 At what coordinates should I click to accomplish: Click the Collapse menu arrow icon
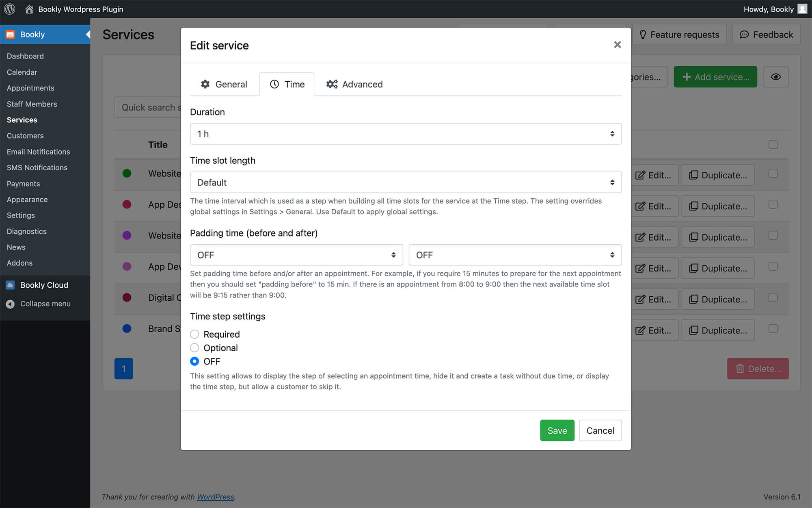coord(10,304)
